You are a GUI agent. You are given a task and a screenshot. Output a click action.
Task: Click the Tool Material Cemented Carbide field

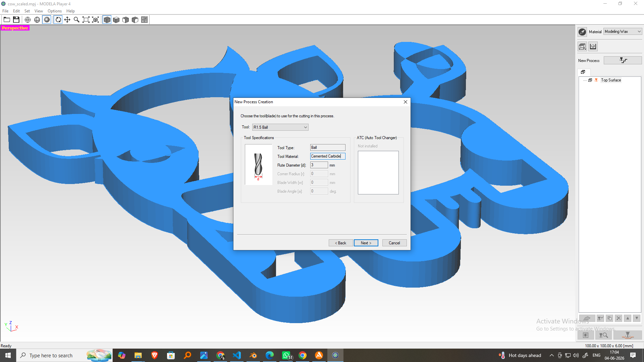tap(328, 156)
